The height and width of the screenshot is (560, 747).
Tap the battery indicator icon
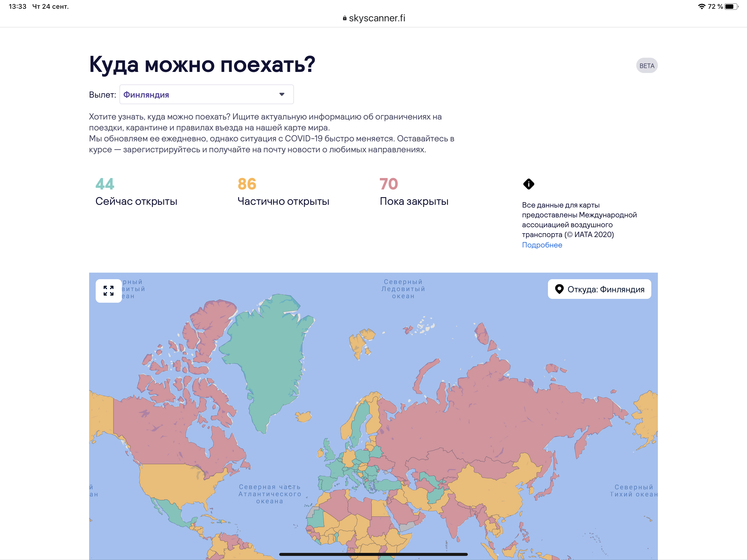[731, 6]
